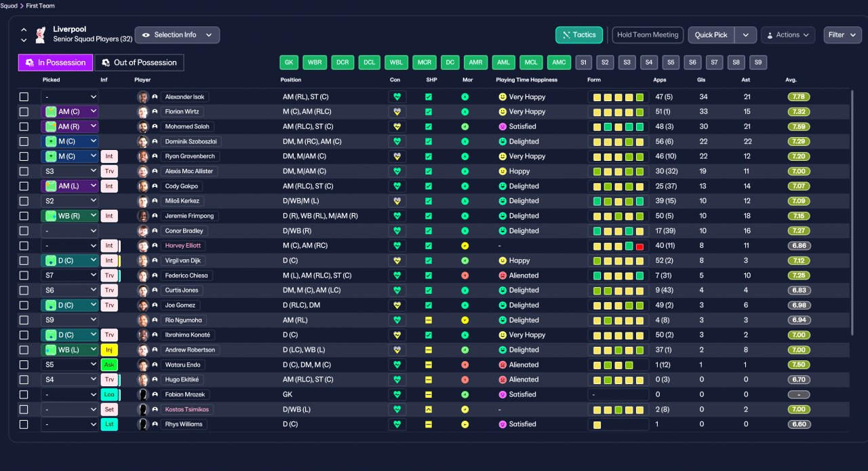Click Fabian Mrozek's Loa loan badge
This screenshot has height=471, width=868.
click(x=109, y=394)
